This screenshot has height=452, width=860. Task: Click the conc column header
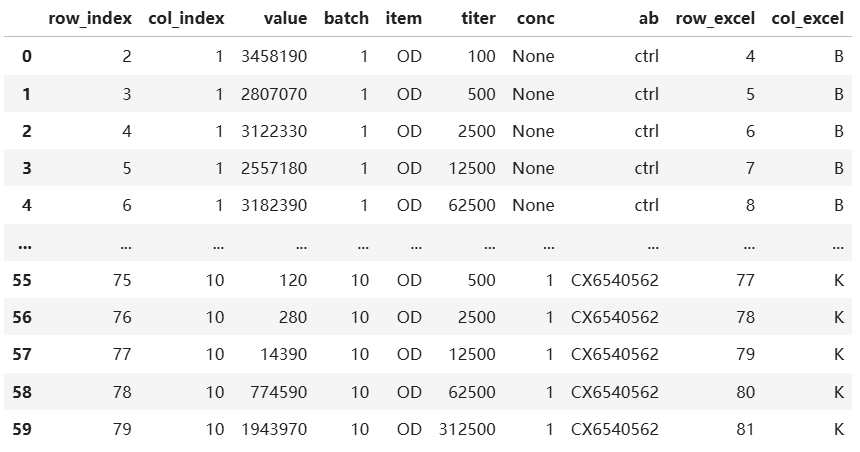point(535,18)
